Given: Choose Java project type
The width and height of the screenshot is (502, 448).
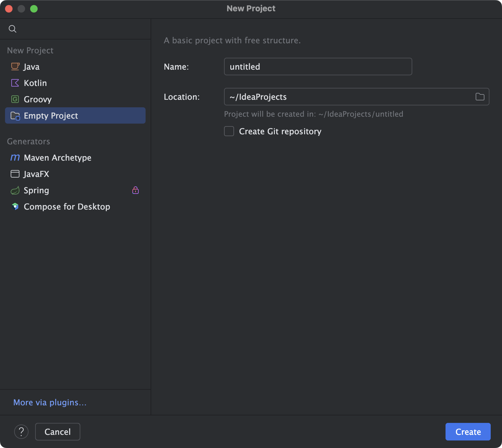Looking at the screenshot, I should (75, 67).
